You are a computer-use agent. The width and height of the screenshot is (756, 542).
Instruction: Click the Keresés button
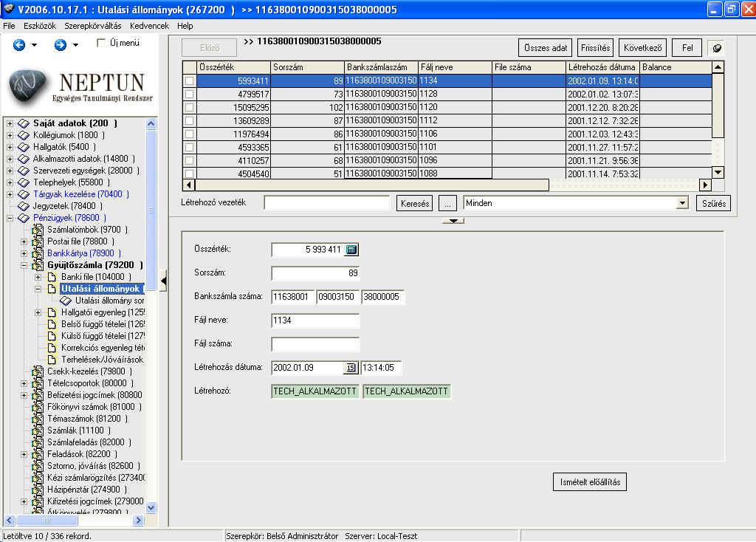coord(415,203)
